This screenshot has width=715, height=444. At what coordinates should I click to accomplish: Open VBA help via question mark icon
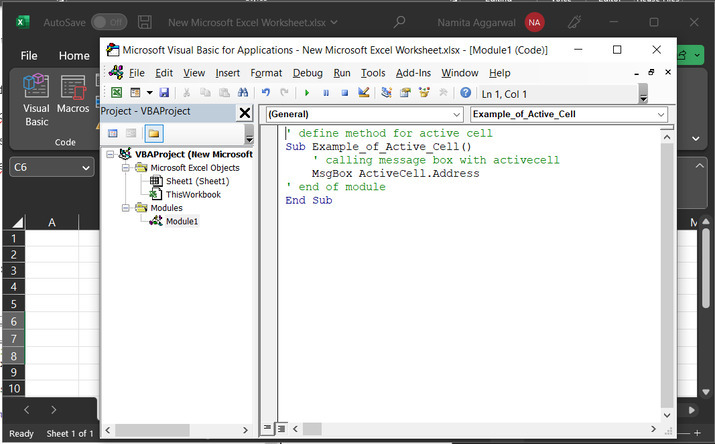(465, 92)
